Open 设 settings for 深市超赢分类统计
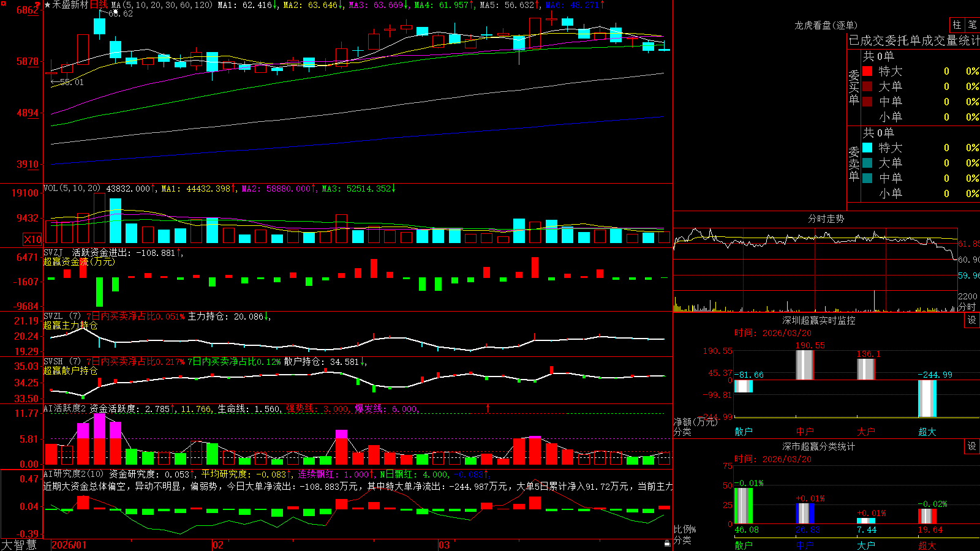Image resolution: width=980 pixels, height=551 pixels. [972, 446]
